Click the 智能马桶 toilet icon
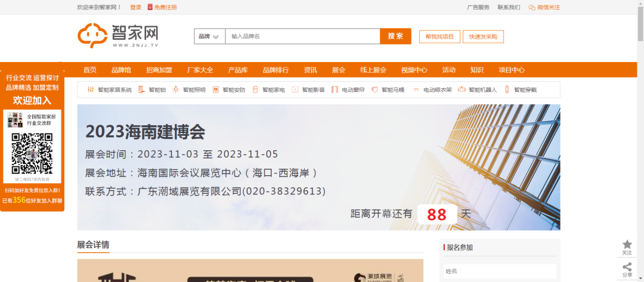 click(x=374, y=89)
